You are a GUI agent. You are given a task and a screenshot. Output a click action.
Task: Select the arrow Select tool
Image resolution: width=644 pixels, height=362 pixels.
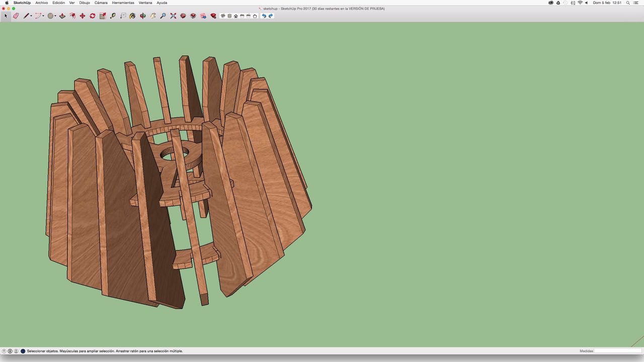click(6, 16)
